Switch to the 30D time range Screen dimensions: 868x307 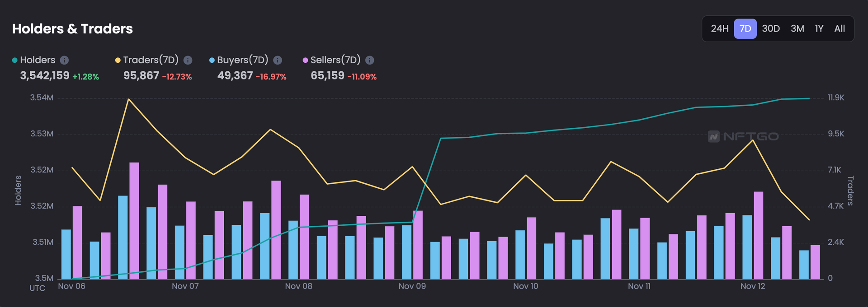(771, 29)
